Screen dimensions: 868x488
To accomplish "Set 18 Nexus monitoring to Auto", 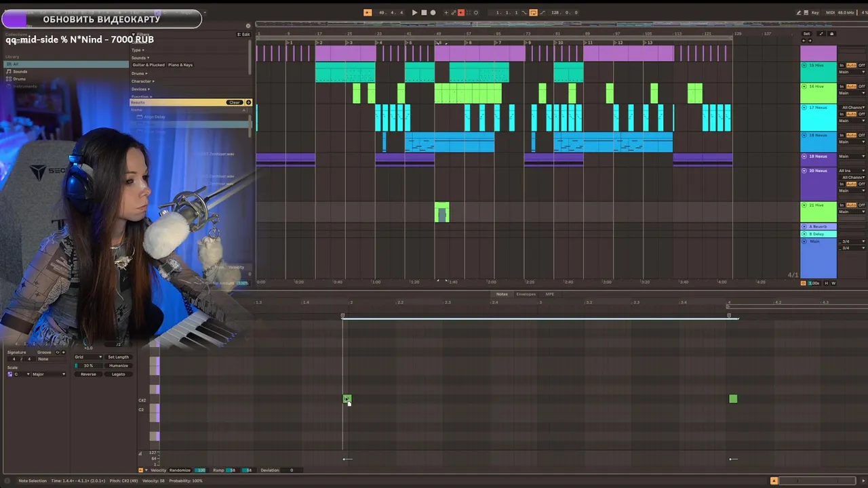I will coord(851,135).
